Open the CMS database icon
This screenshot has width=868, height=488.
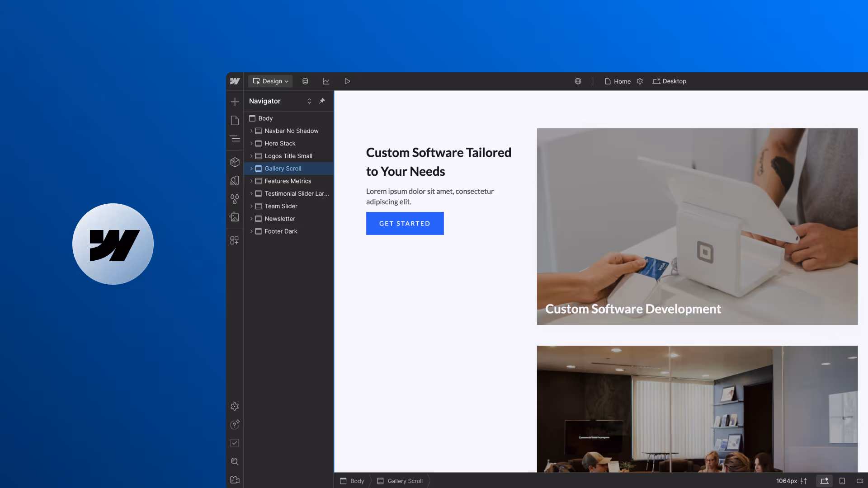point(305,81)
